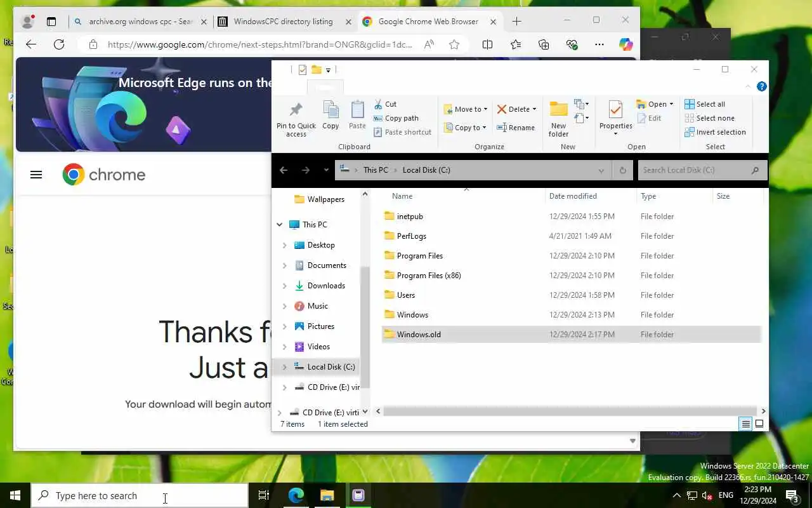Open the Copilot icon in Edge

(x=626, y=44)
